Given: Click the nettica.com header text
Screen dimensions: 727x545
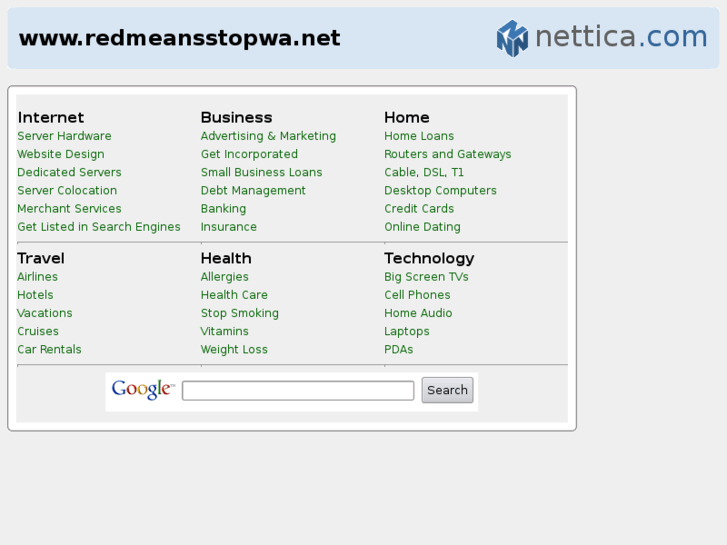Looking at the screenshot, I should (621, 37).
